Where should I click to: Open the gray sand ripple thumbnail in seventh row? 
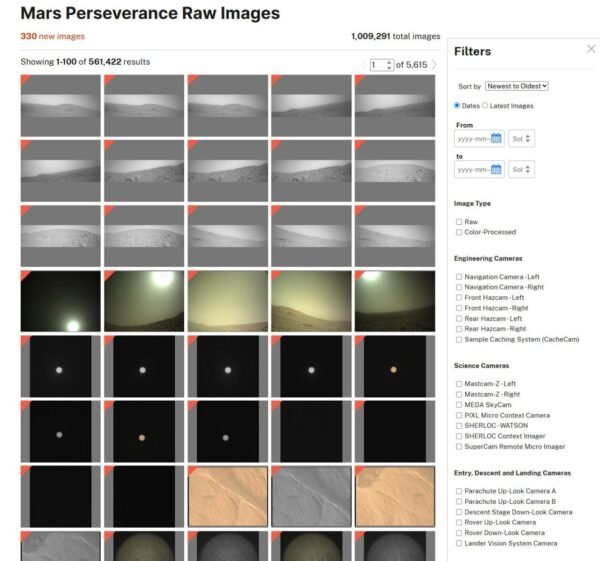coord(311,497)
